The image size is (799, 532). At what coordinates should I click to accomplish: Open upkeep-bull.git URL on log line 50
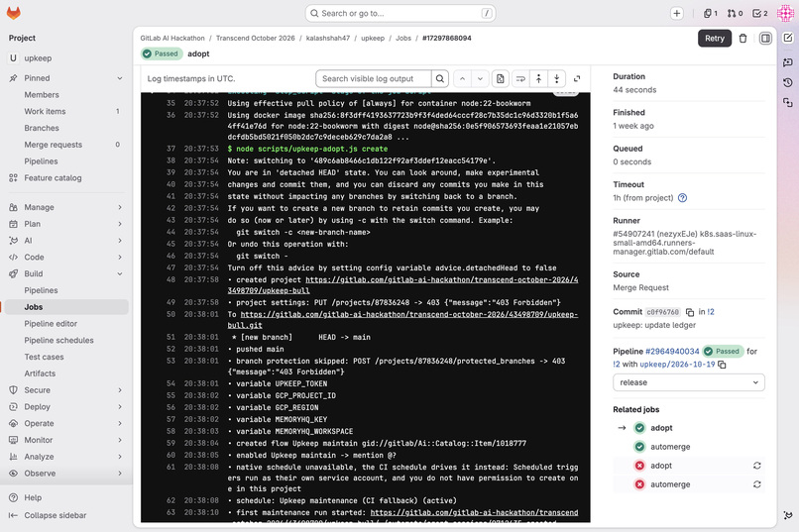pyautogui.click(x=402, y=320)
